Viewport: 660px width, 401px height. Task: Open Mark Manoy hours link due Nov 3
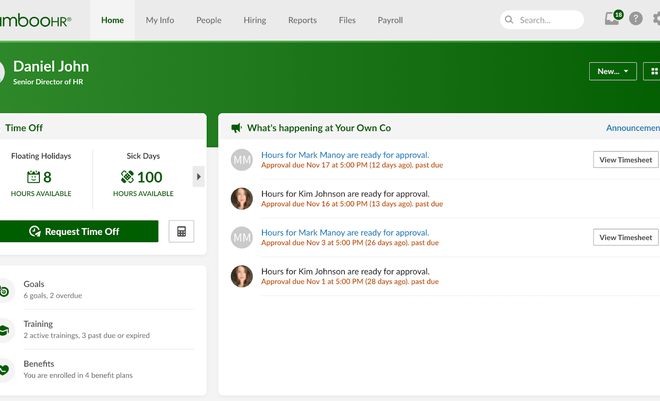click(345, 232)
